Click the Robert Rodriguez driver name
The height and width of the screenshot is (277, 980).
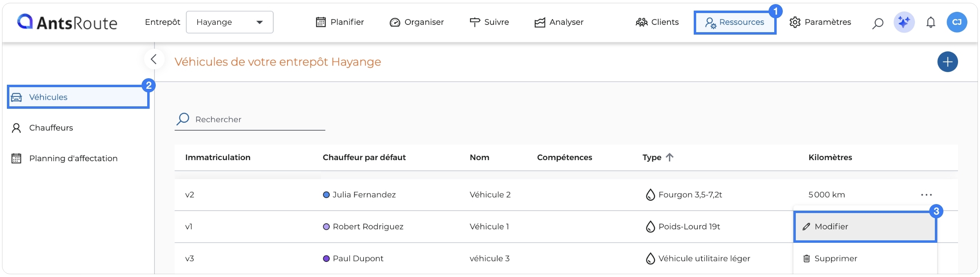tap(368, 226)
